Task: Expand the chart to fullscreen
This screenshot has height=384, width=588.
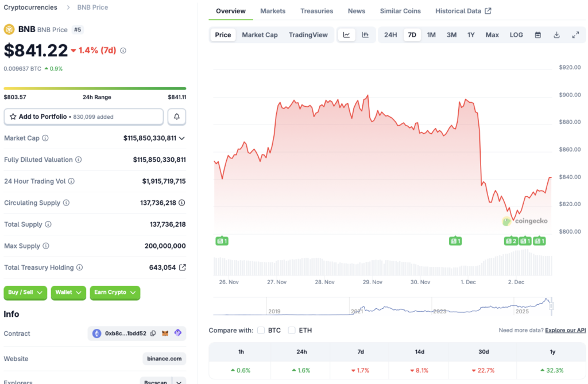Action: click(575, 34)
